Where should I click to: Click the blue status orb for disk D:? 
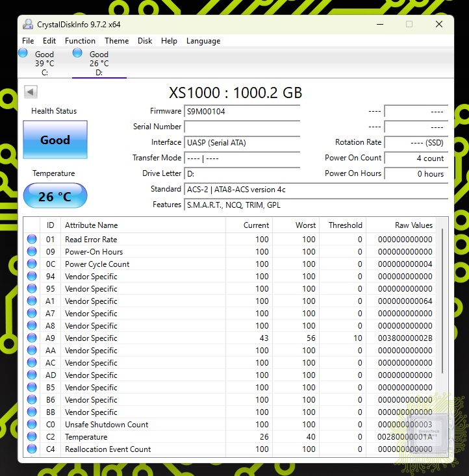click(x=77, y=53)
